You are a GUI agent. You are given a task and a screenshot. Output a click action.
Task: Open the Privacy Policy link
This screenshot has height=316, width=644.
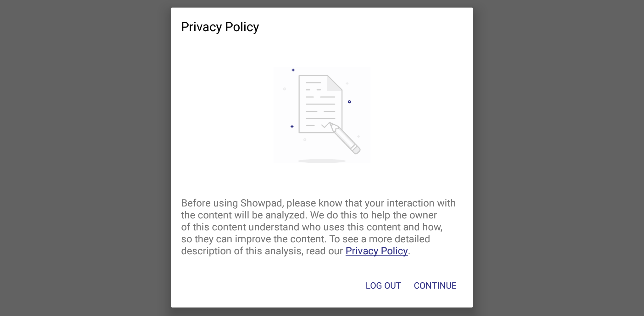376,251
